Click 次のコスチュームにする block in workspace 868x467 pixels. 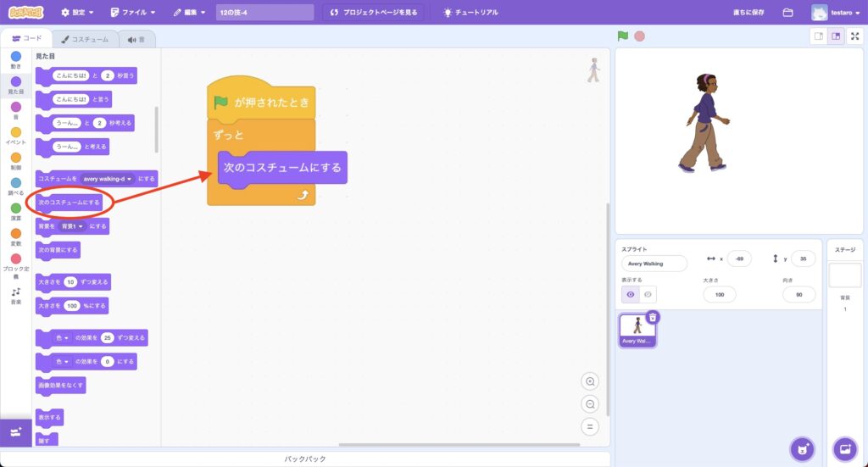(282, 168)
